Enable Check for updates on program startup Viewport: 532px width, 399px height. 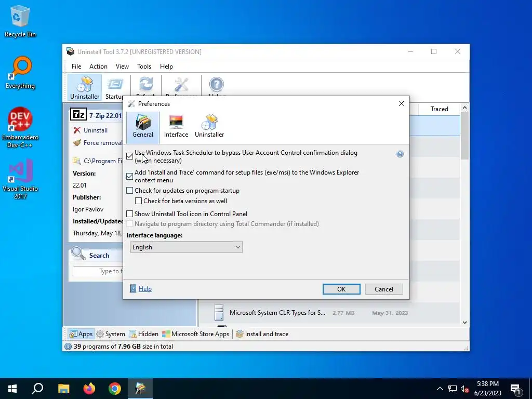tap(129, 191)
